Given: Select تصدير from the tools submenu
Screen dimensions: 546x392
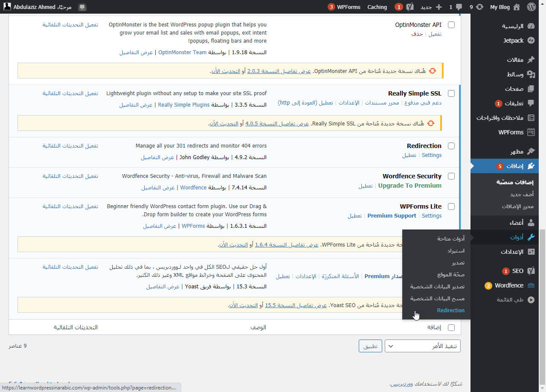Looking at the screenshot, I should (458, 262).
